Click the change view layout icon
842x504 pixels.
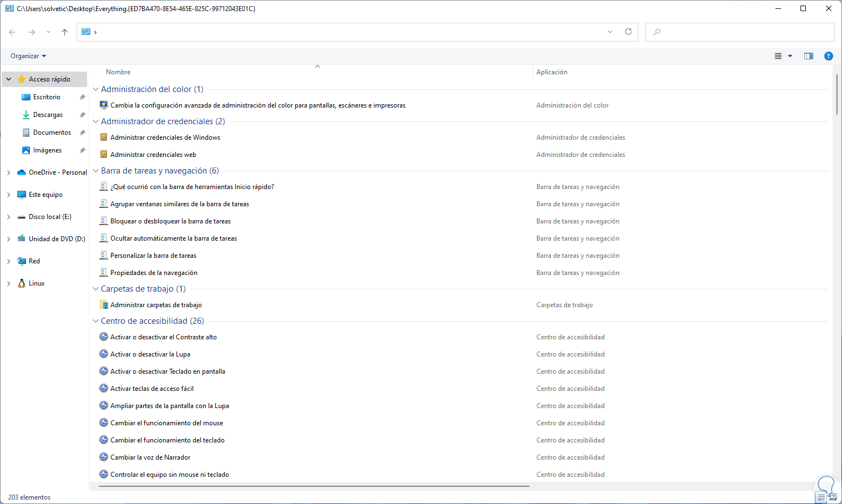point(778,56)
